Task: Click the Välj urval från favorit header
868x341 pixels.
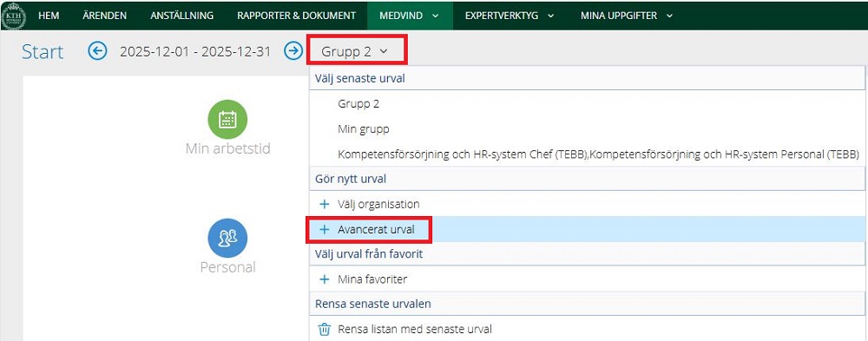Action: click(x=587, y=254)
